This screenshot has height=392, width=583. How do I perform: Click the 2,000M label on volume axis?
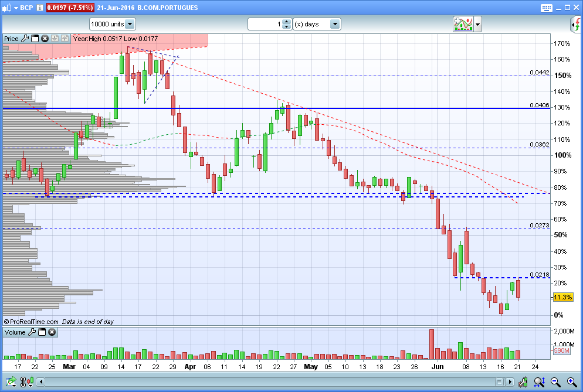(564, 331)
